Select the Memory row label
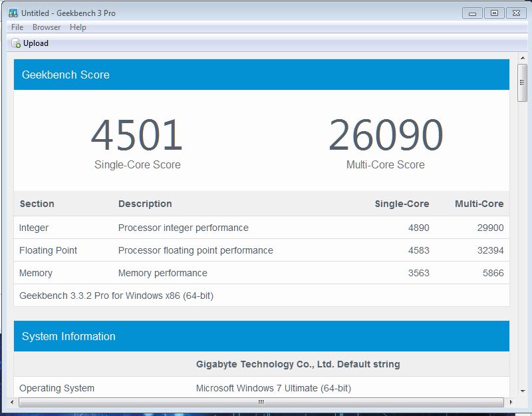The image size is (532, 416). pos(36,273)
